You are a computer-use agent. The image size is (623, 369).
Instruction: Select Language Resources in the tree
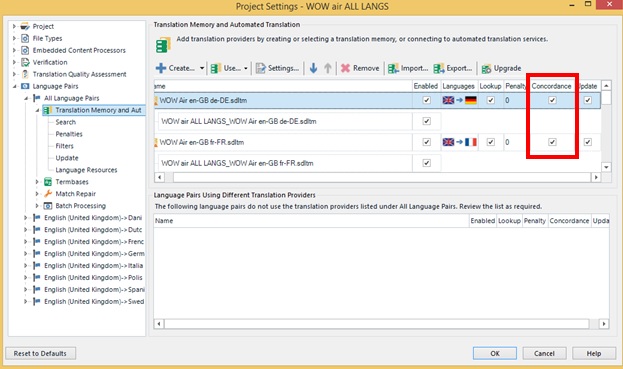tap(86, 170)
